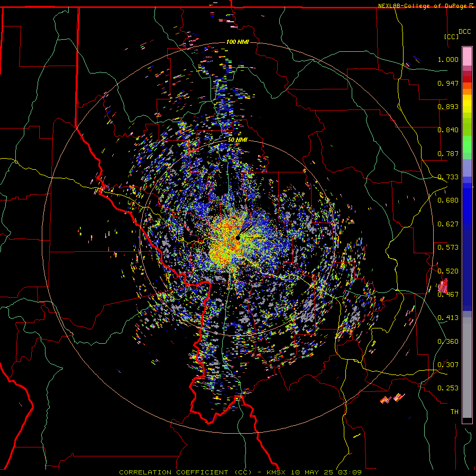Click the 03:09 time stamp in caption

pos(351,472)
